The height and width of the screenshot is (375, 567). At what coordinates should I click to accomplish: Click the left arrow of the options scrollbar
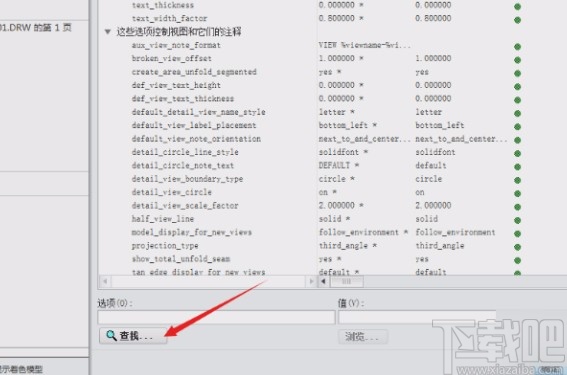(105, 281)
